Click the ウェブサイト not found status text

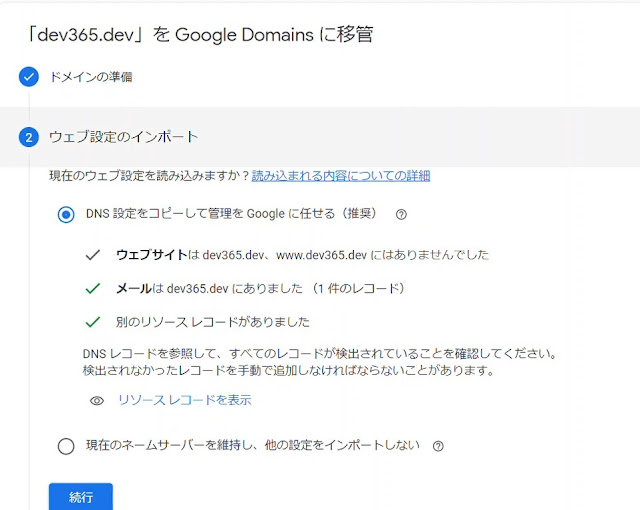[302, 255]
